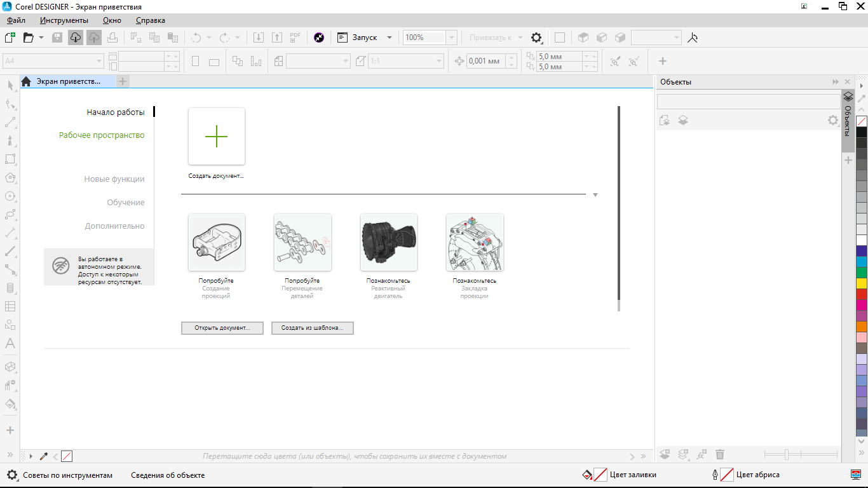The width and height of the screenshot is (868, 488).
Task: Pick the red swatch in palette
Action: tap(862, 294)
